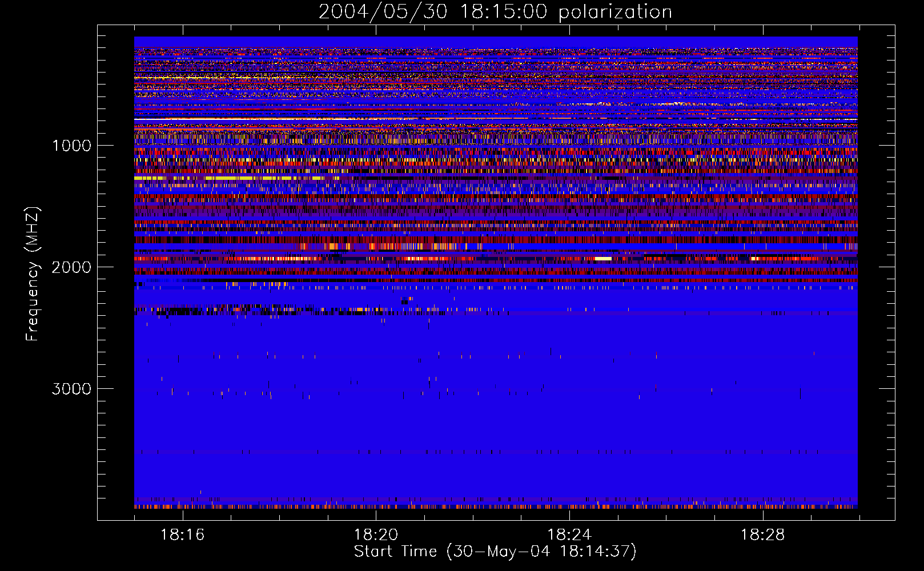The image size is (924, 571).
Task: Click the plot title ending in "polarization"
Action: click(495, 12)
